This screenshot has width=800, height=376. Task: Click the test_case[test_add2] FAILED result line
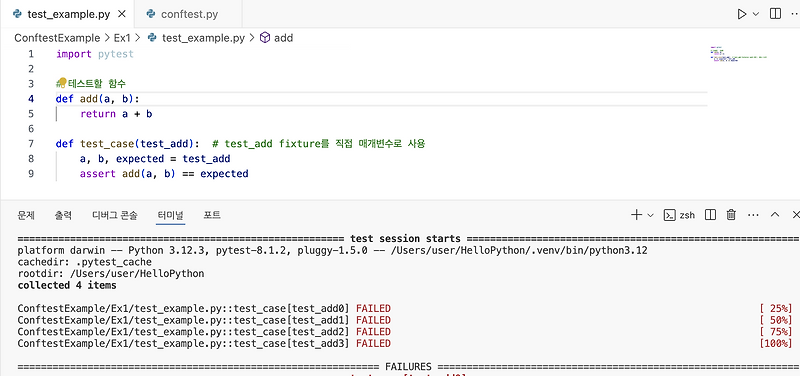click(x=204, y=332)
